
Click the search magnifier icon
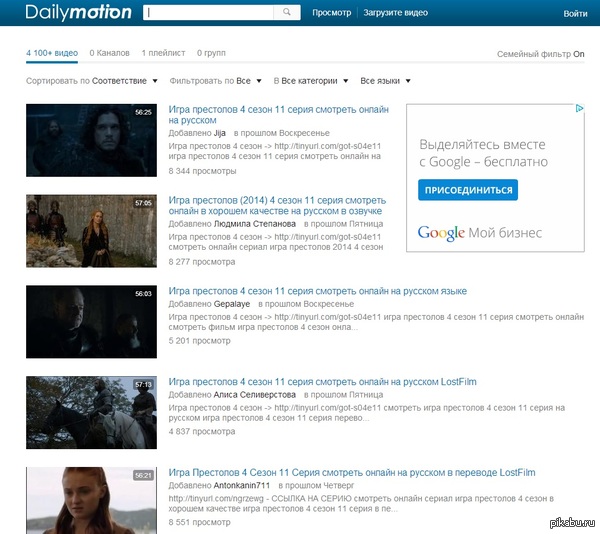pyautogui.click(x=287, y=13)
